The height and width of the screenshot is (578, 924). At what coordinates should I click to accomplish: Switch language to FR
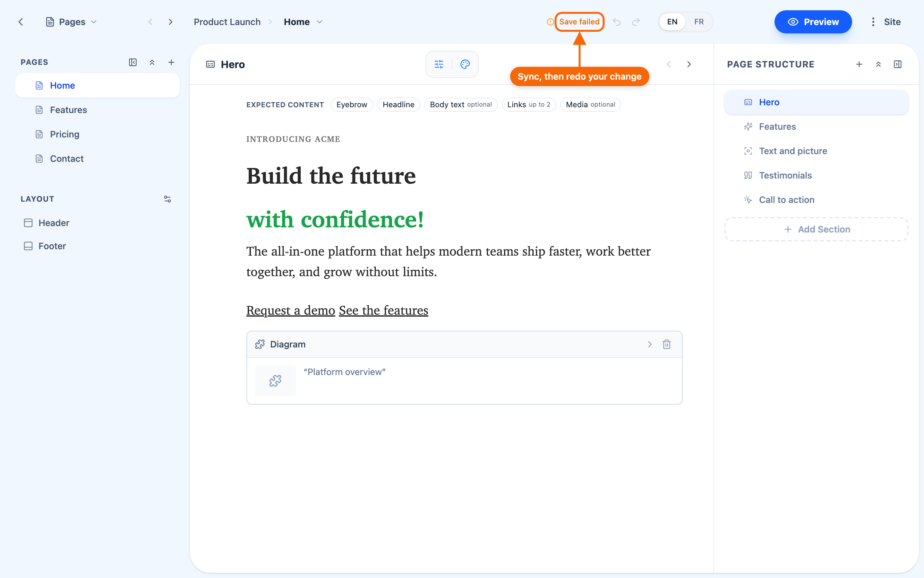(x=699, y=22)
